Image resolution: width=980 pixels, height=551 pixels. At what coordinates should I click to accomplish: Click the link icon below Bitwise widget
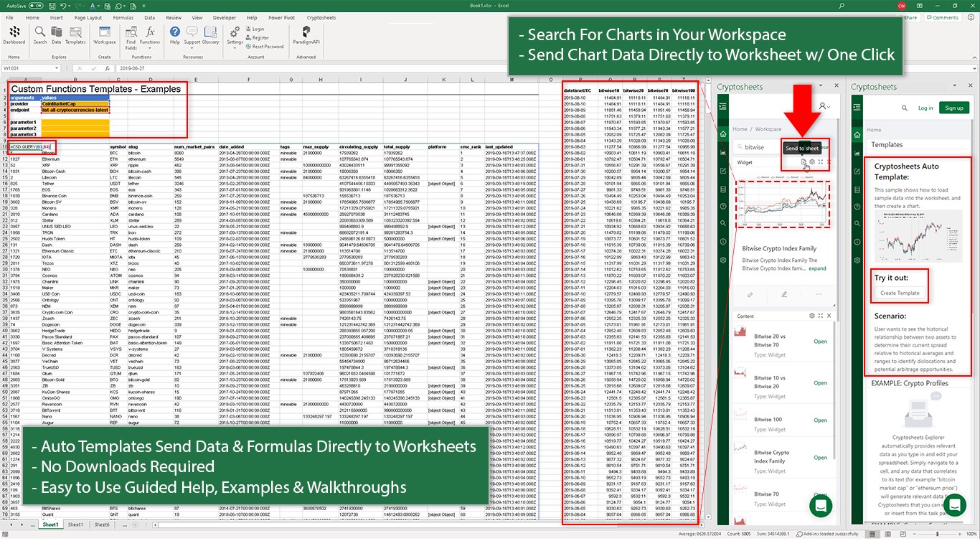point(750,294)
